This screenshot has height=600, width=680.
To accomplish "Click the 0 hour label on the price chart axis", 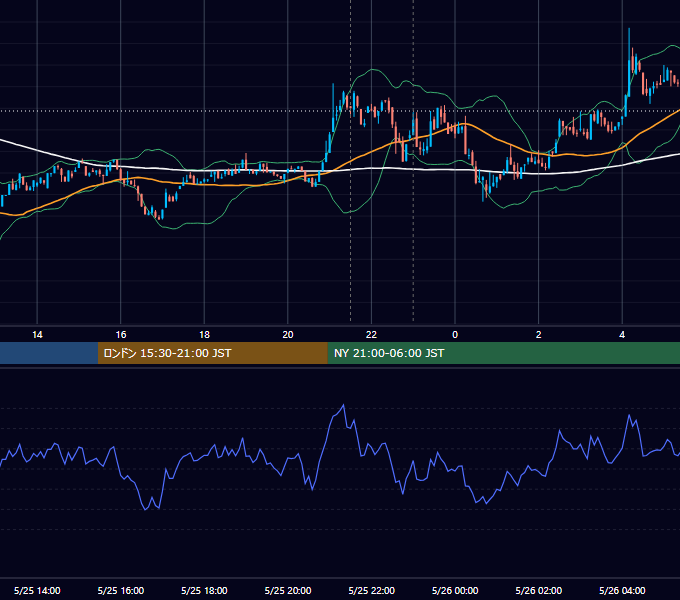I will [x=455, y=335].
